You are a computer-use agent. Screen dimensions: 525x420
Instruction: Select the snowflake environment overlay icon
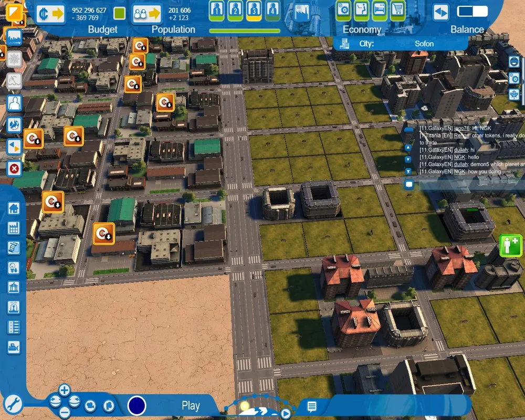(14, 59)
